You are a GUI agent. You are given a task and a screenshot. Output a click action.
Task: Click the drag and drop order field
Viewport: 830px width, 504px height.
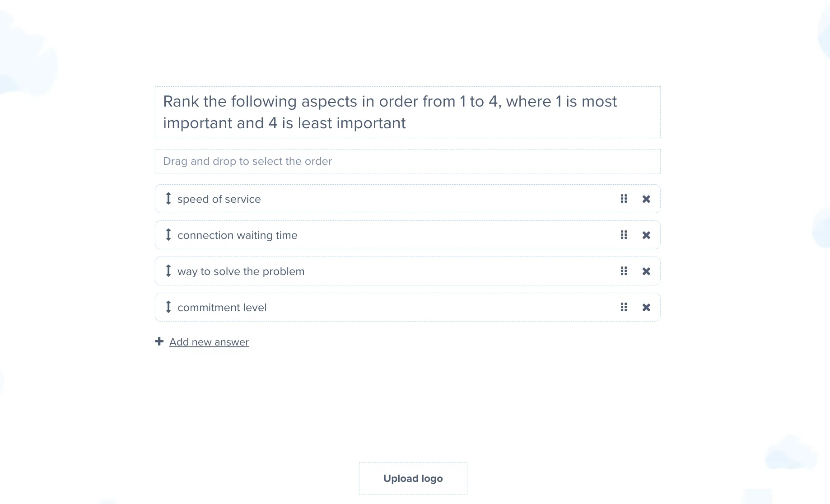pyautogui.click(x=407, y=161)
